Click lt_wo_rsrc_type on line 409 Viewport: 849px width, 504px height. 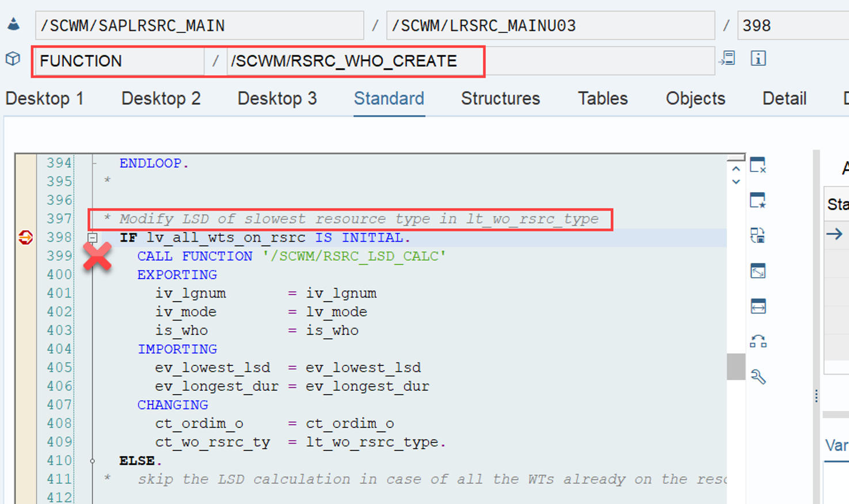point(372,442)
